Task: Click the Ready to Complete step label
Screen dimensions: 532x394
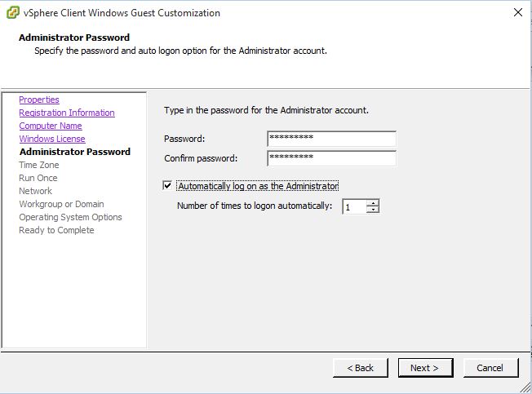Action: pos(56,230)
